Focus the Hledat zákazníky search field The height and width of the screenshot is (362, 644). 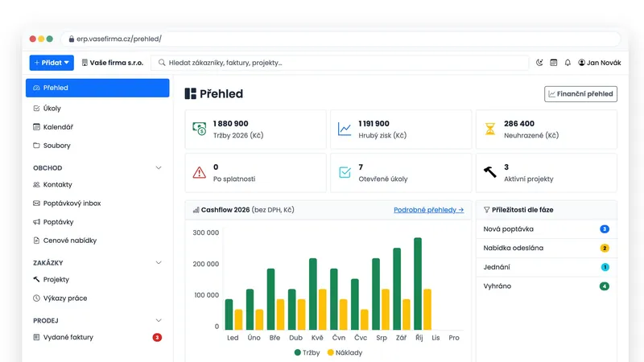pyautogui.click(x=339, y=63)
